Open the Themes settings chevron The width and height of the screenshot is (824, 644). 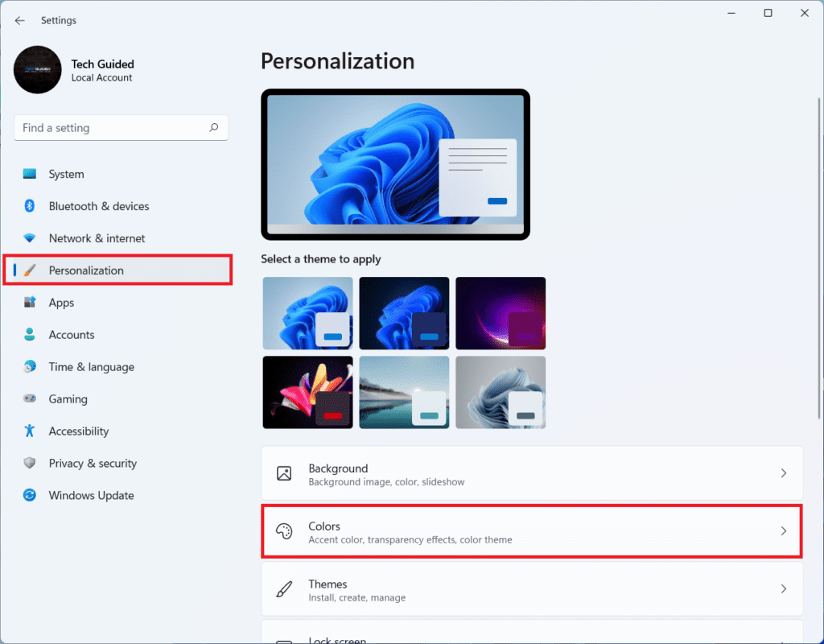[x=783, y=588]
